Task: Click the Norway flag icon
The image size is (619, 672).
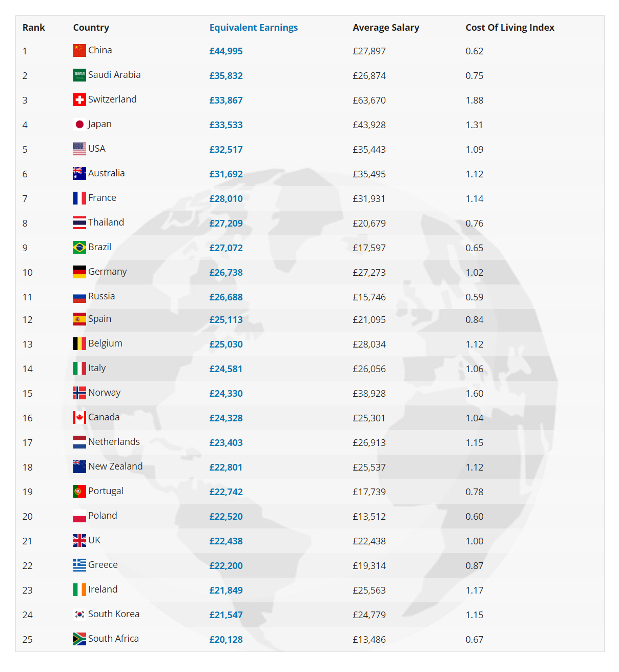Action: coord(79,393)
